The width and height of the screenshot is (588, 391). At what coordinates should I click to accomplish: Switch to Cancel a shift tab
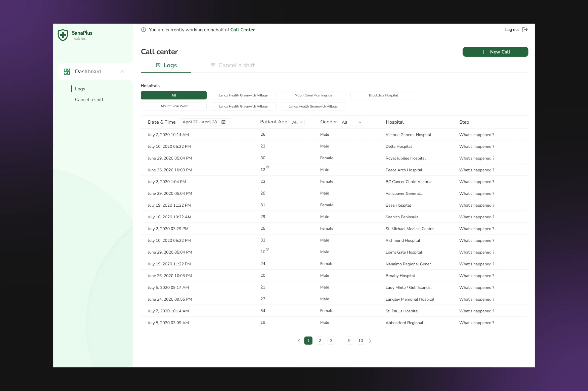tap(233, 65)
